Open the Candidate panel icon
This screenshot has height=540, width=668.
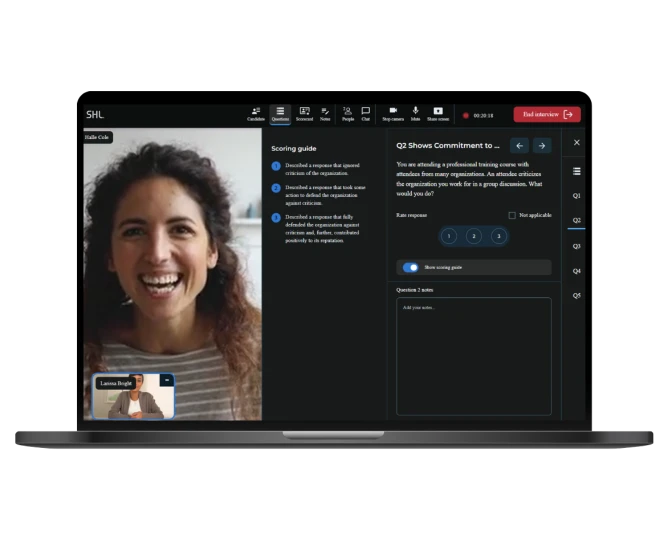(x=256, y=114)
